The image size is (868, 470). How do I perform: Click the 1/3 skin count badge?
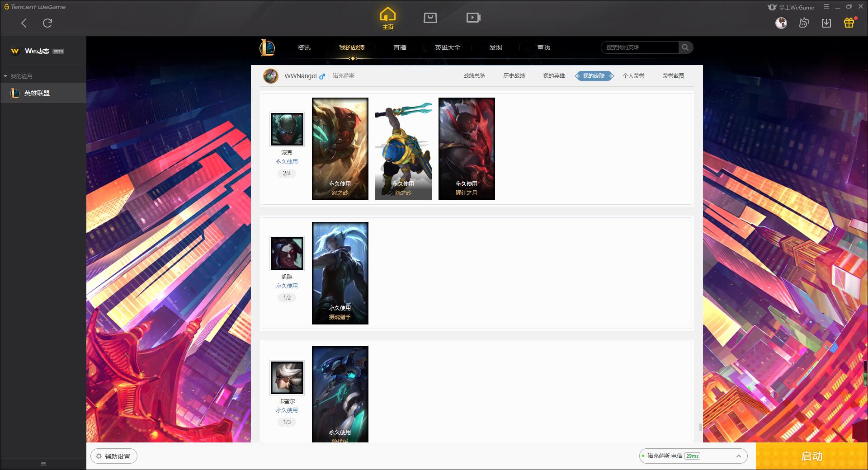(287, 422)
